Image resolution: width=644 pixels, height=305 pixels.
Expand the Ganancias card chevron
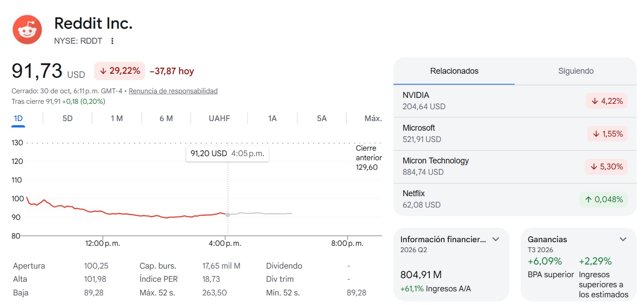pyautogui.click(x=623, y=239)
